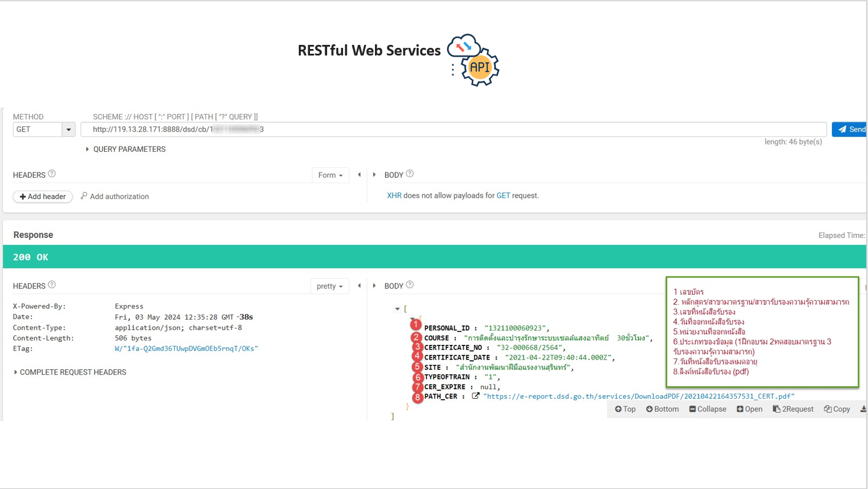Open the response headers pretty dropdown

click(329, 286)
